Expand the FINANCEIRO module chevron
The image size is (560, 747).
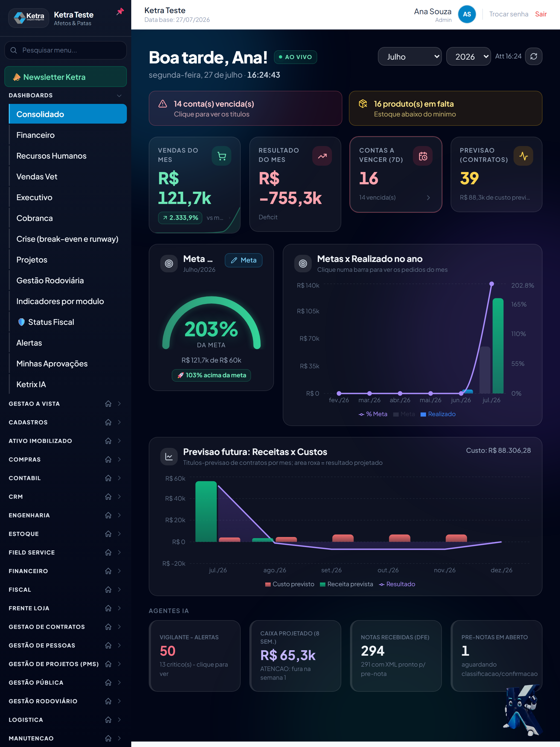coord(119,571)
